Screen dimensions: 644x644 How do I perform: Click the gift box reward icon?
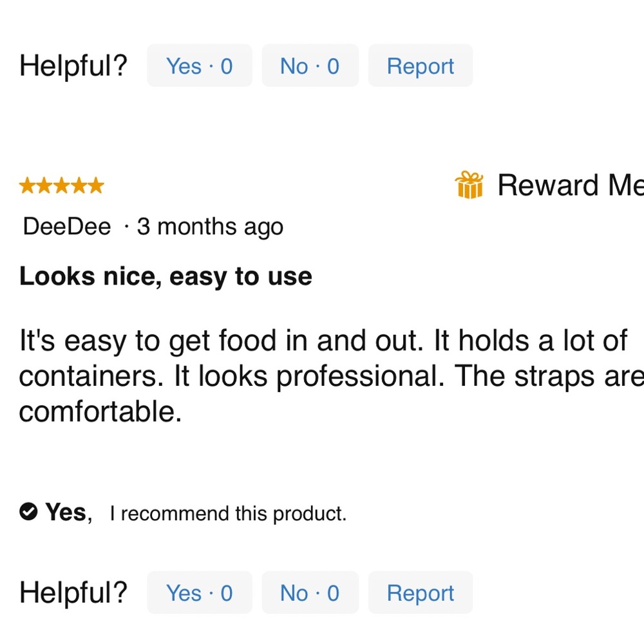[469, 185]
